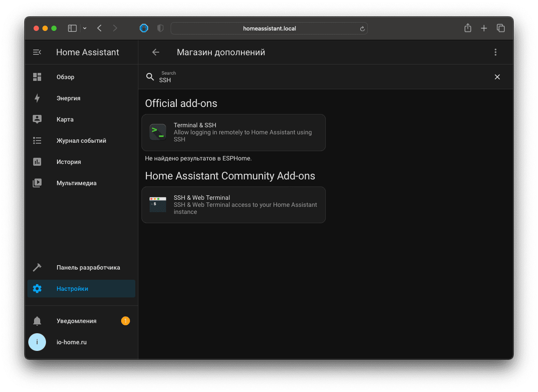Open the io-home.ru user avatar
Image resolution: width=538 pixels, height=392 pixels.
tap(37, 342)
